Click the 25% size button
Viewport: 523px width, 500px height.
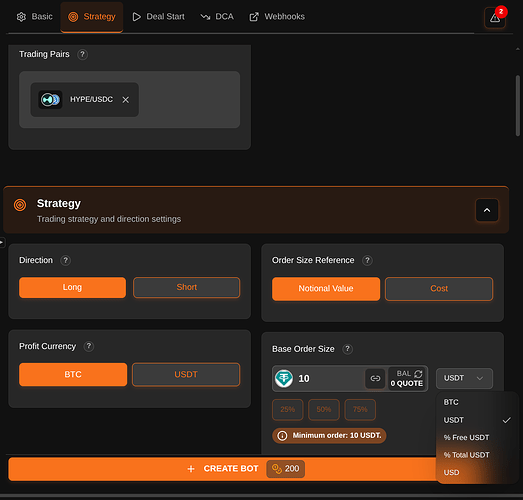[x=288, y=410]
